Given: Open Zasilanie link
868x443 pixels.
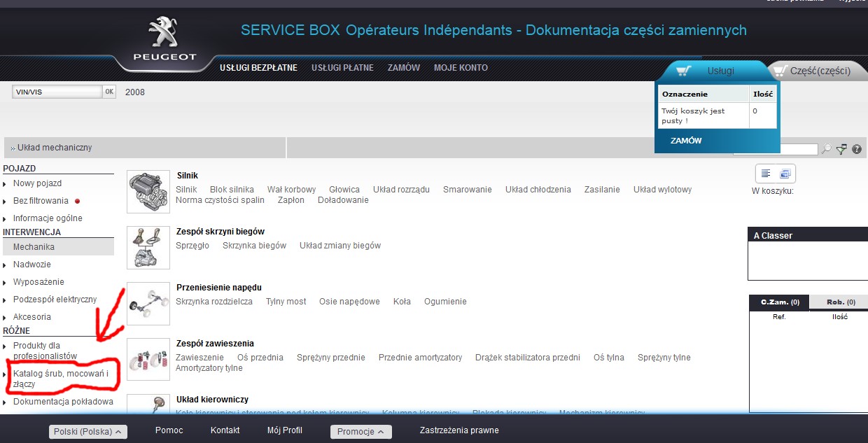Looking at the screenshot, I should pyautogui.click(x=602, y=190).
